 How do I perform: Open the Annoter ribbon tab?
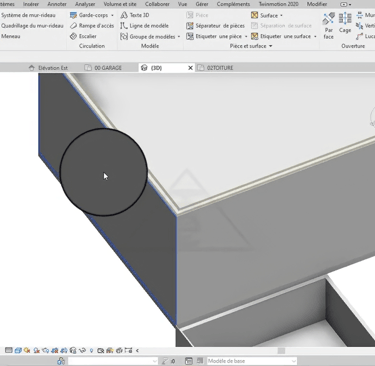(57, 4)
